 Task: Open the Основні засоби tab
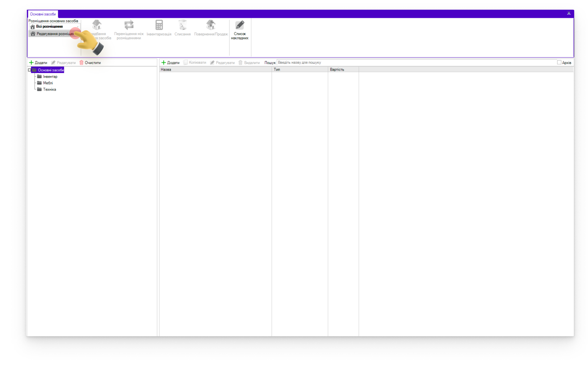pos(43,14)
